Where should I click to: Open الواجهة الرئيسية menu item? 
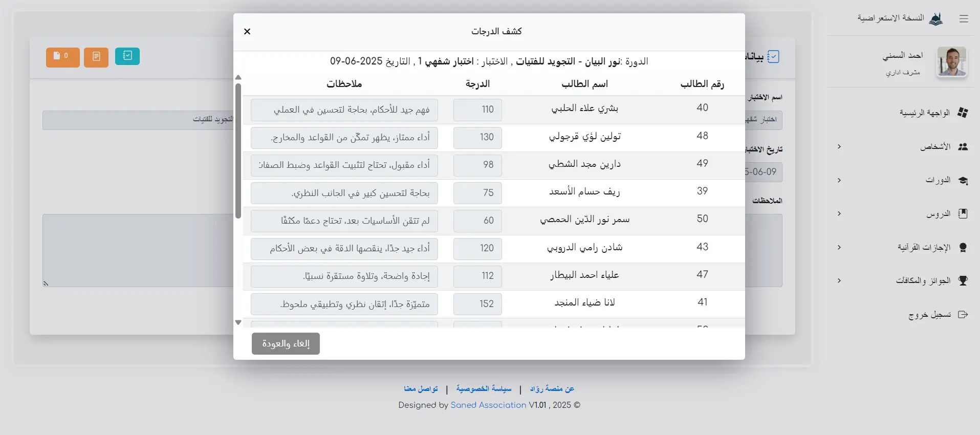tap(924, 113)
